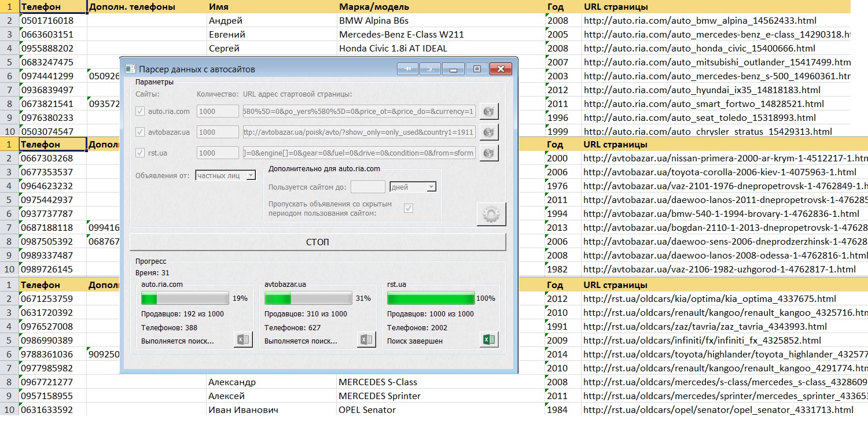The width and height of the screenshot is (868, 428).
Task: Click the start URL field for avtobazar.ua
Action: tap(359, 132)
